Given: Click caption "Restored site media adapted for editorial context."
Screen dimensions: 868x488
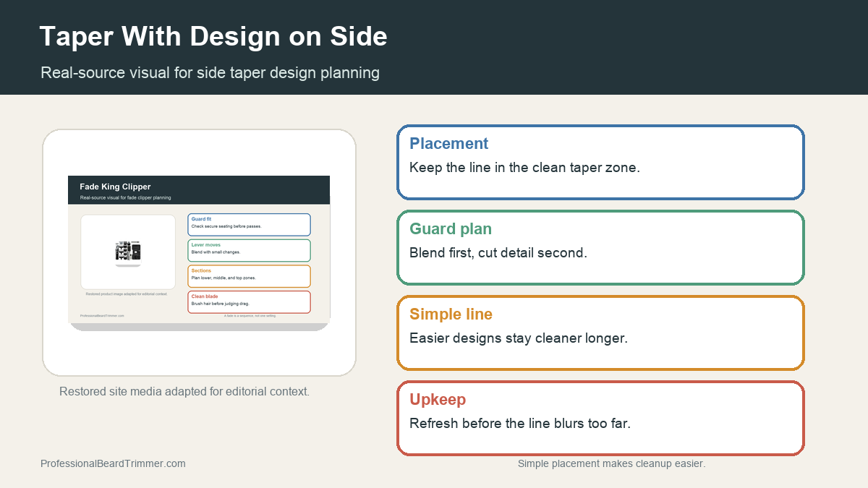Looking at the screenshot, I should (184, 391).
